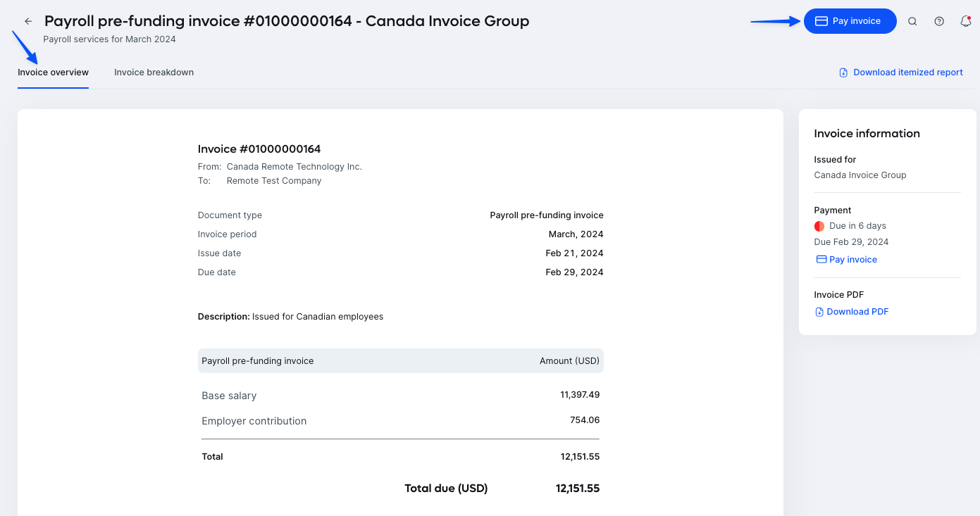Click the red notification badge on the bell
The image size is (980, 516).
click(969, 18)
